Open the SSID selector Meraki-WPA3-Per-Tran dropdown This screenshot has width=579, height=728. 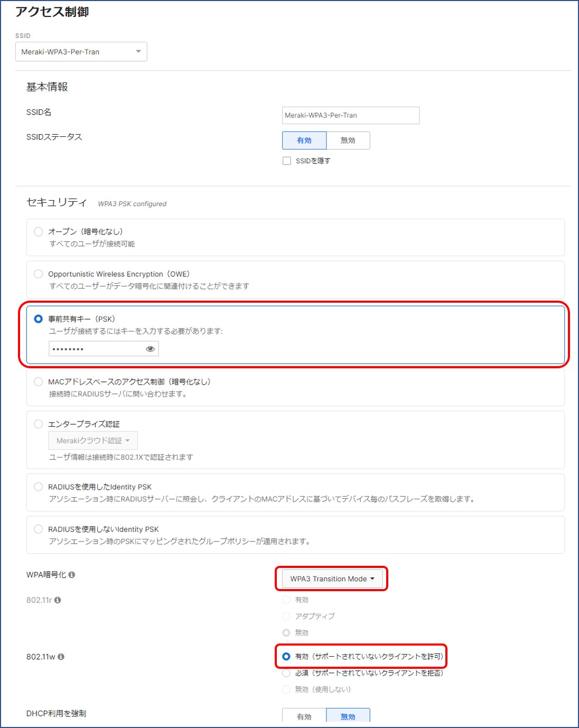(81, 52)
